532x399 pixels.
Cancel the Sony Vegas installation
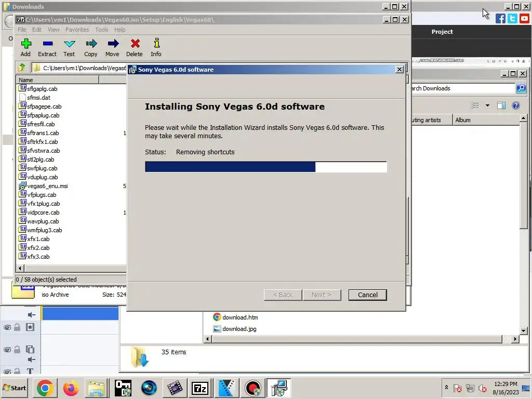pyautogui.click(x=367, y=295)
